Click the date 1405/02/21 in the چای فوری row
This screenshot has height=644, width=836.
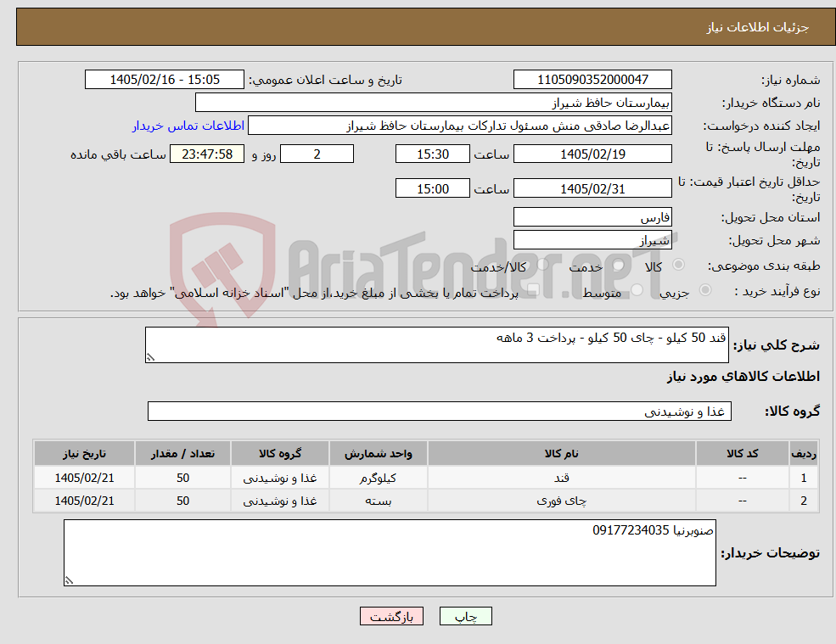84,501
